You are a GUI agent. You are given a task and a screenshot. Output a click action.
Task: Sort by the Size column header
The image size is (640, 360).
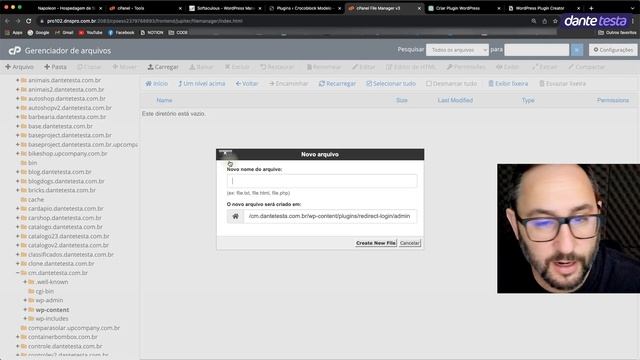[402, 100]
